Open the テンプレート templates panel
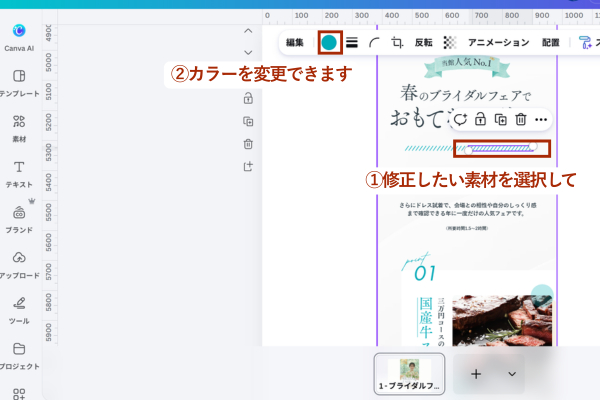 pos(19,83)
